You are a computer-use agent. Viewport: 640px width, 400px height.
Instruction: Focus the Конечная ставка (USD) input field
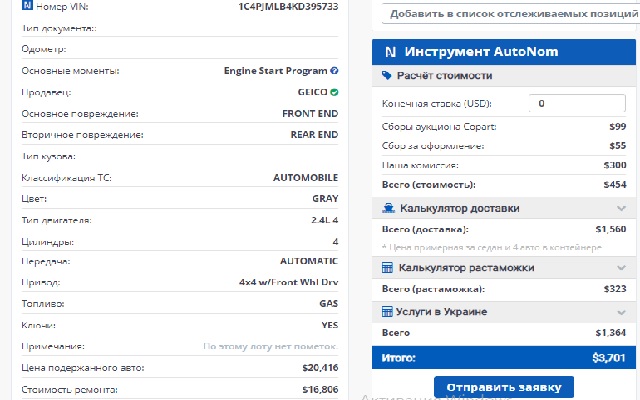577,103
